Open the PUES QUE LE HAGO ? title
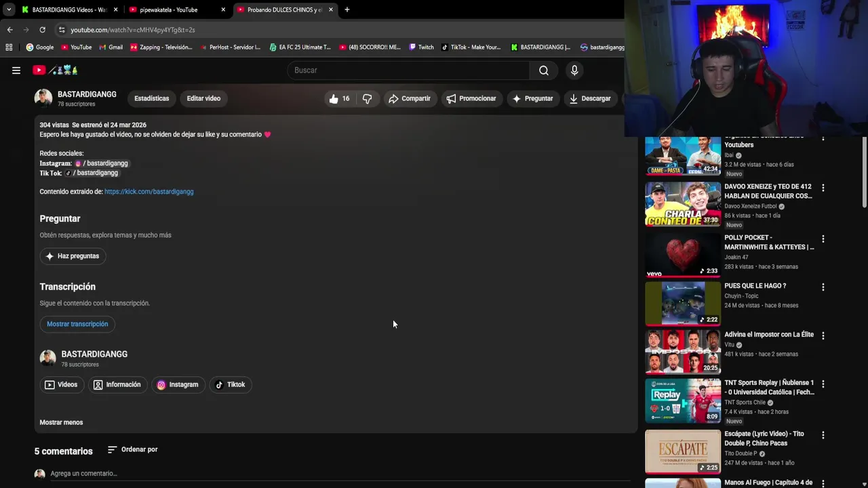The image size is (868, 488). coord(755,286)
